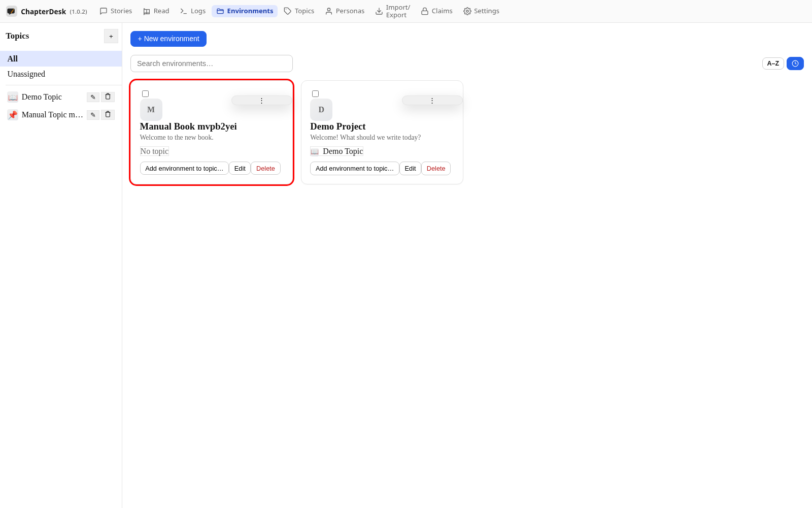Focus the Search environments field

click(x=212, y=63)
